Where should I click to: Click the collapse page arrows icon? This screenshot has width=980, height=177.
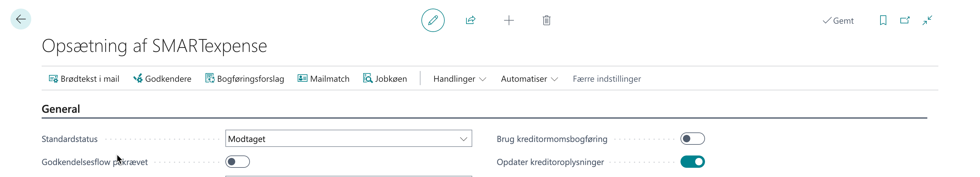click(x=927, y=20)
